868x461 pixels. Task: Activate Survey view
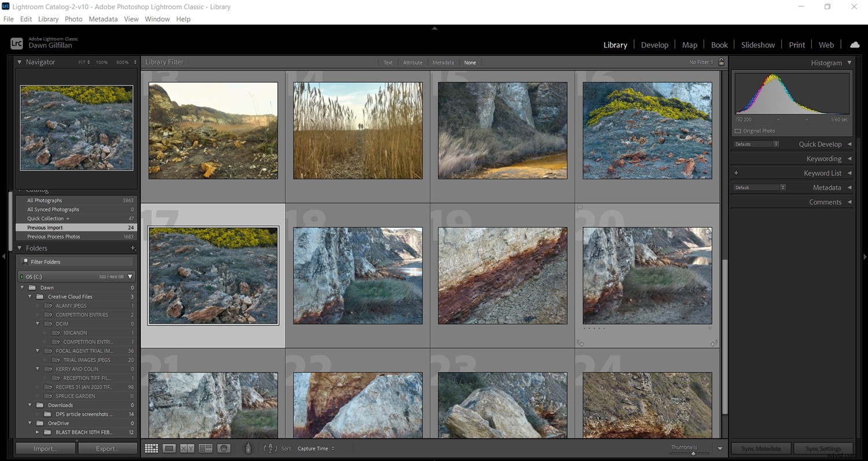(x=205, y=448)
